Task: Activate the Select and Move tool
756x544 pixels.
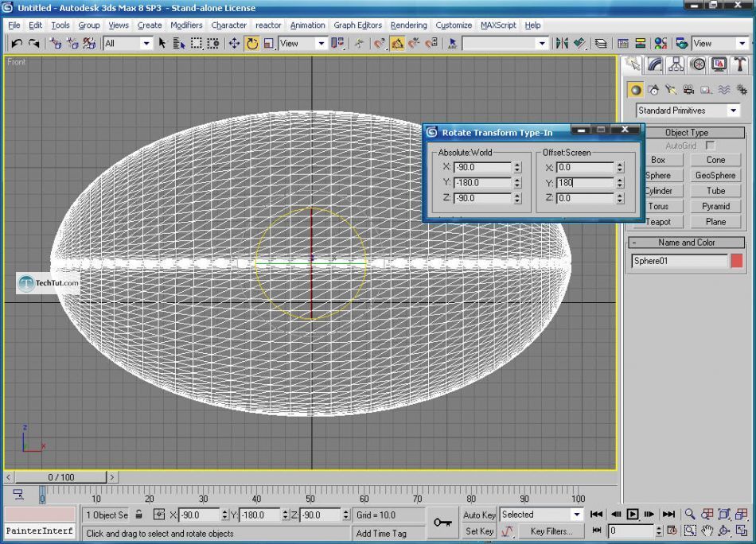Action: (x=234, y=44)
